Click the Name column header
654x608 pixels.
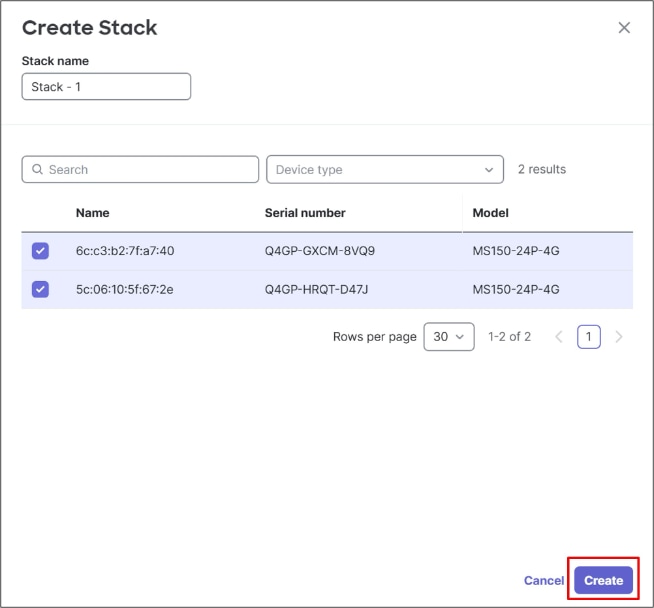(93, 213)
